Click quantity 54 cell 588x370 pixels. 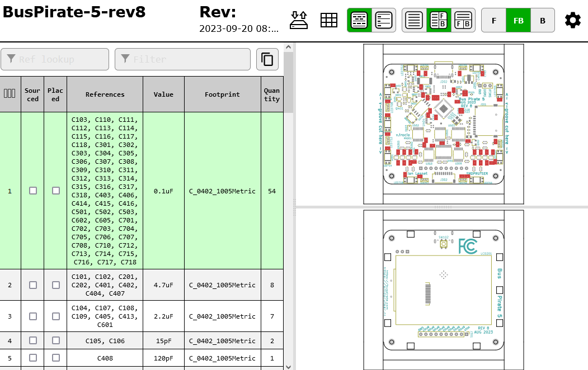(x=272, y=191)
